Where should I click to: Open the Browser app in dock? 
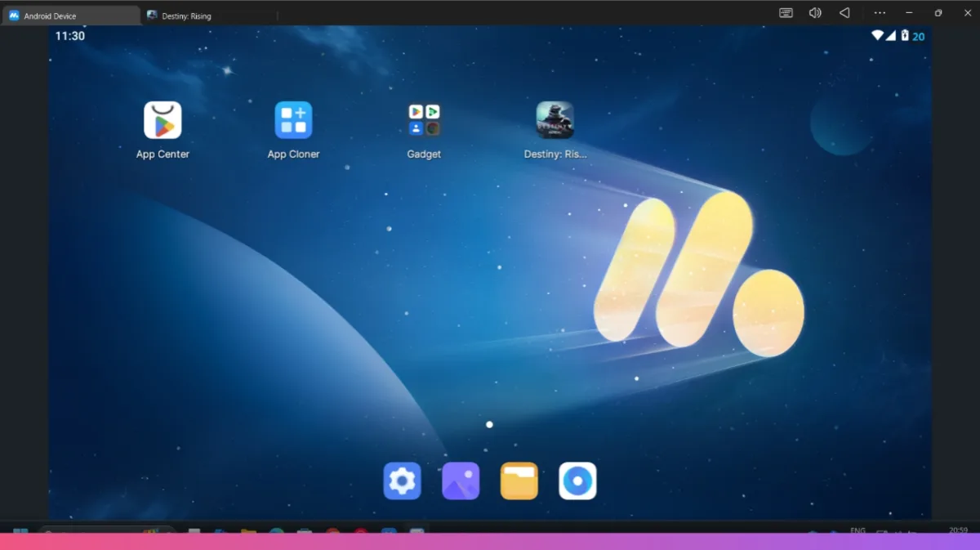(577, 481)
